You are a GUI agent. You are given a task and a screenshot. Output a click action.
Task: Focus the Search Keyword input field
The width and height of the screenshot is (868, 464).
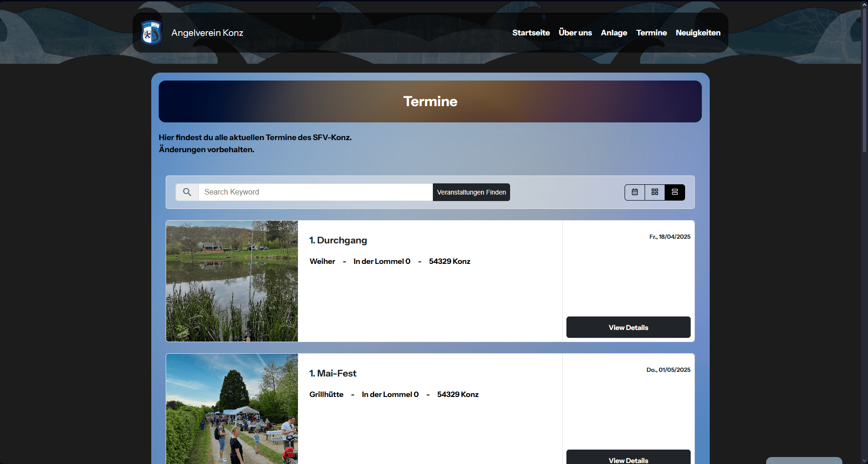click(x=316, y=192)
